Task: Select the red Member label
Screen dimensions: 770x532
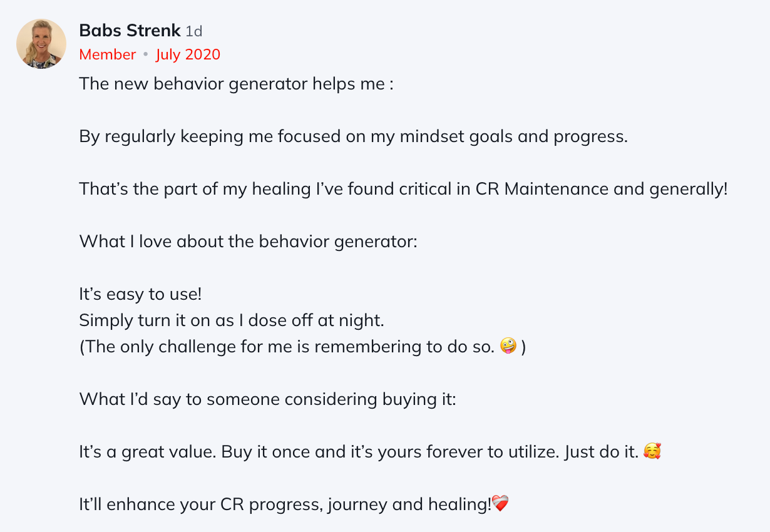Action: (107, 55)
